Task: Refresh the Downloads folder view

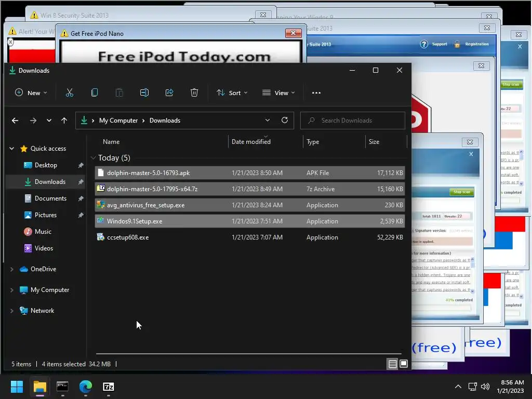Action: (285, 120)
